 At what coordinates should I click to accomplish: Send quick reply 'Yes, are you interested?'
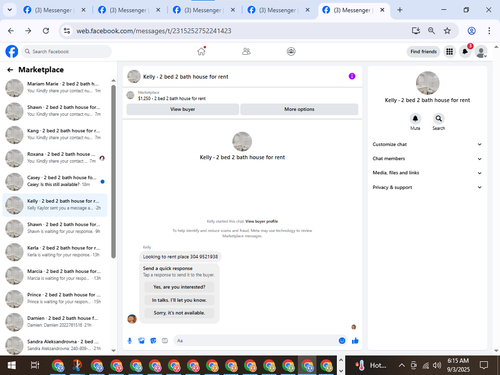pos(179,287)
